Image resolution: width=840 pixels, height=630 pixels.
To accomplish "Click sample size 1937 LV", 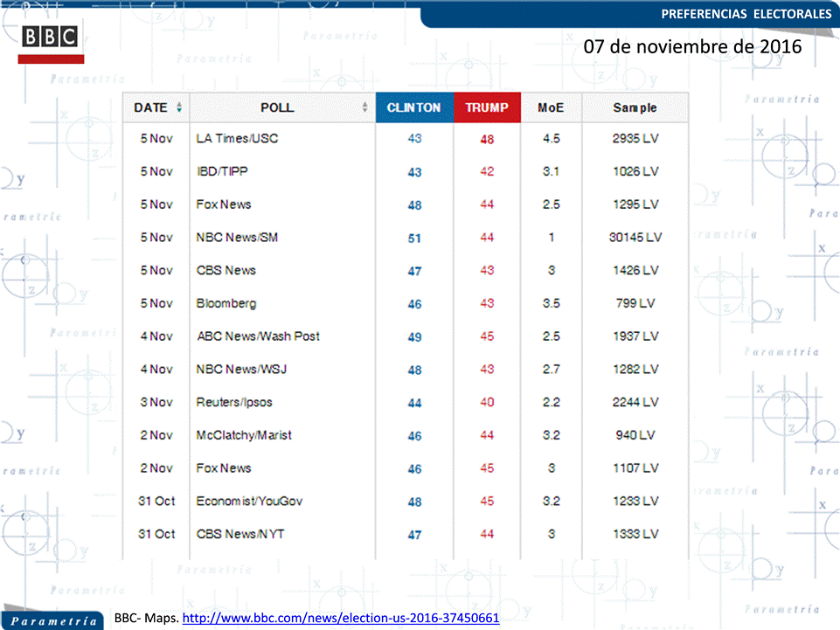I will pos(635,336).
